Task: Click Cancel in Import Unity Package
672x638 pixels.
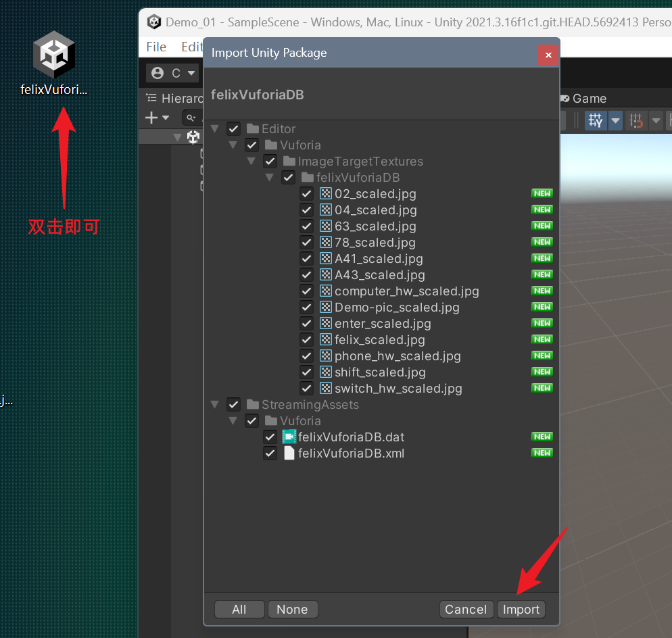Action: (466, 610)
